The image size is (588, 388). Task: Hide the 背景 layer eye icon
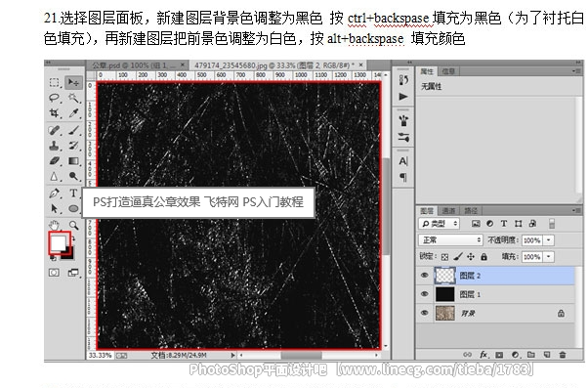(425, 313)
